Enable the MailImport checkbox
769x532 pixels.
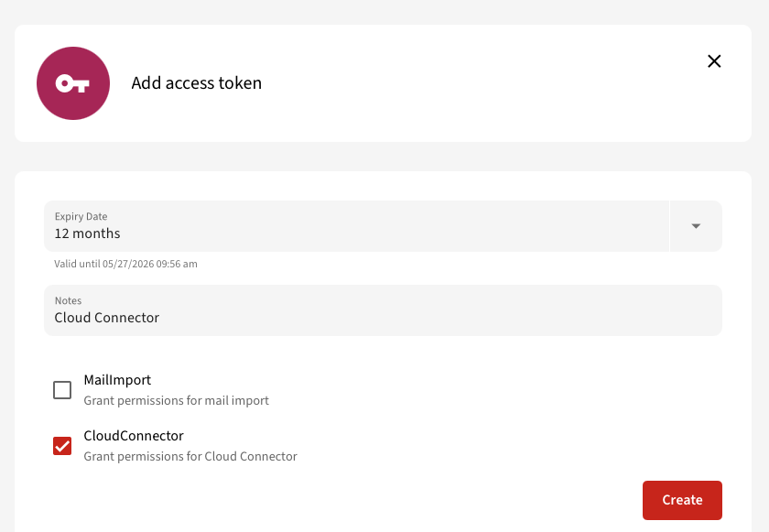[62, 390]
